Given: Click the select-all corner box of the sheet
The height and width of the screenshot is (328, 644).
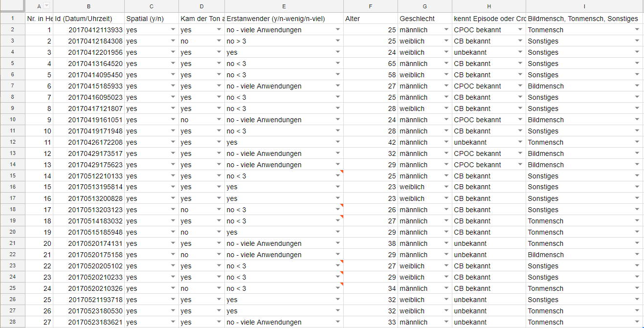Looking at the screenshot, I should coord(12,6).
